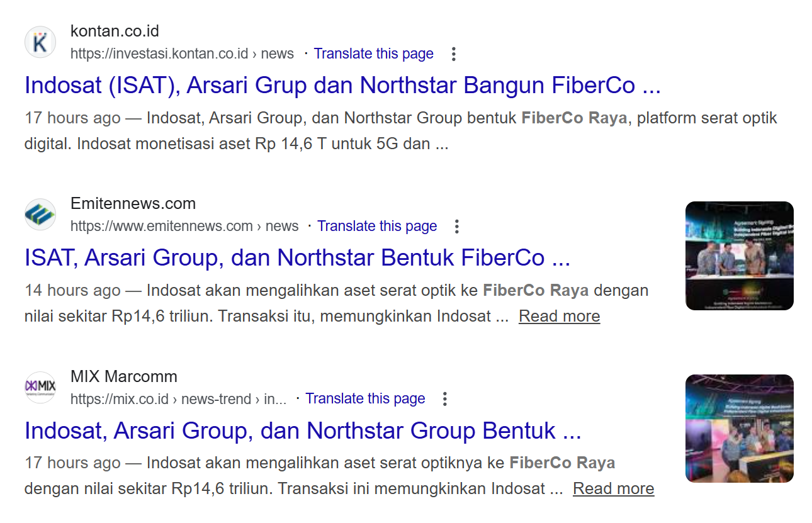The width and height of the screenshot is (812, 523).
Task: Open the Emitennews.com result thumbnail image
Action: click(x=740, y=256)
